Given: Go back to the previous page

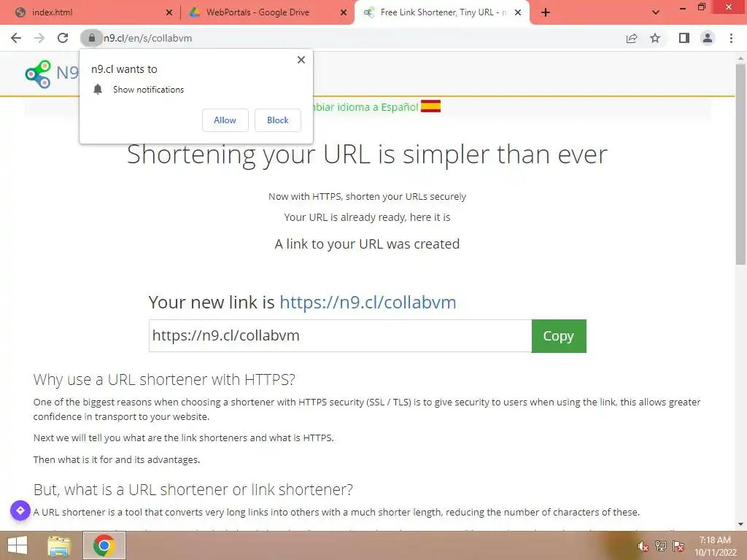Looking at the screenshot, I should [16, 38].
